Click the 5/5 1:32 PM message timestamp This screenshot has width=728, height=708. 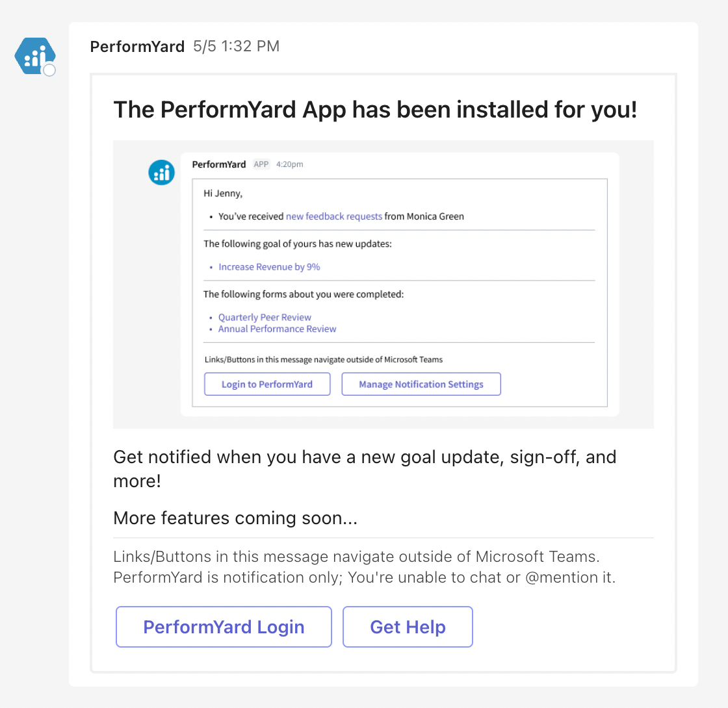[x=237, y=46]
